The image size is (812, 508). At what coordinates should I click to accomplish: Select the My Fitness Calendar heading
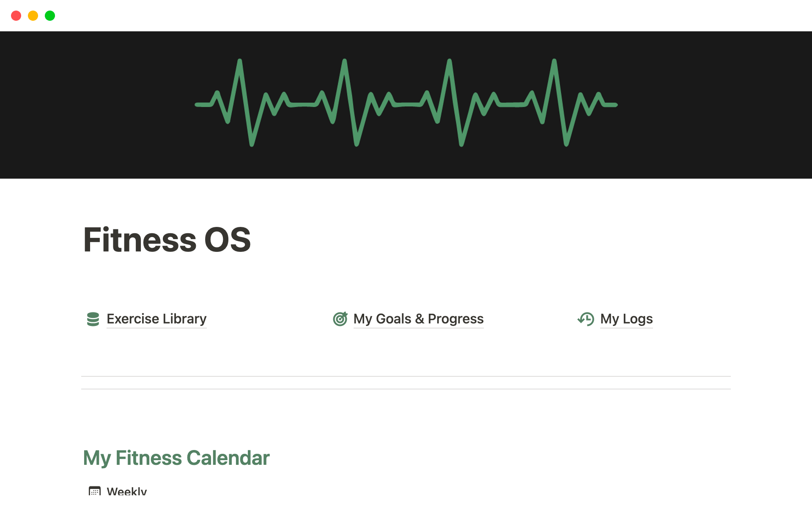pyautogui.click(x=176, y=458)
